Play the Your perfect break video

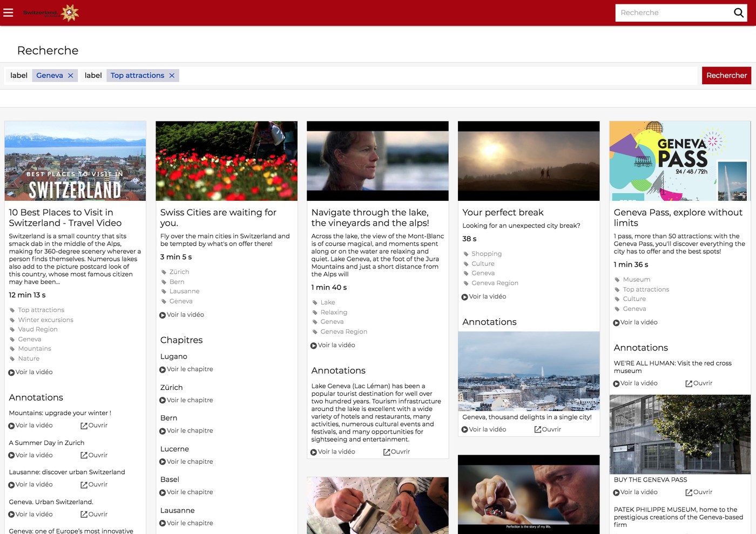(484, 296)
